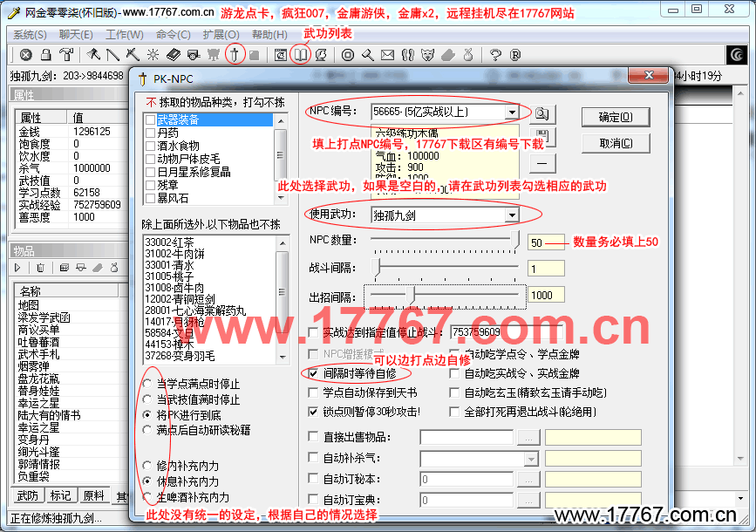
Task: Click the trash can icon in 物品 panel
Action: [x=40, y=268]
